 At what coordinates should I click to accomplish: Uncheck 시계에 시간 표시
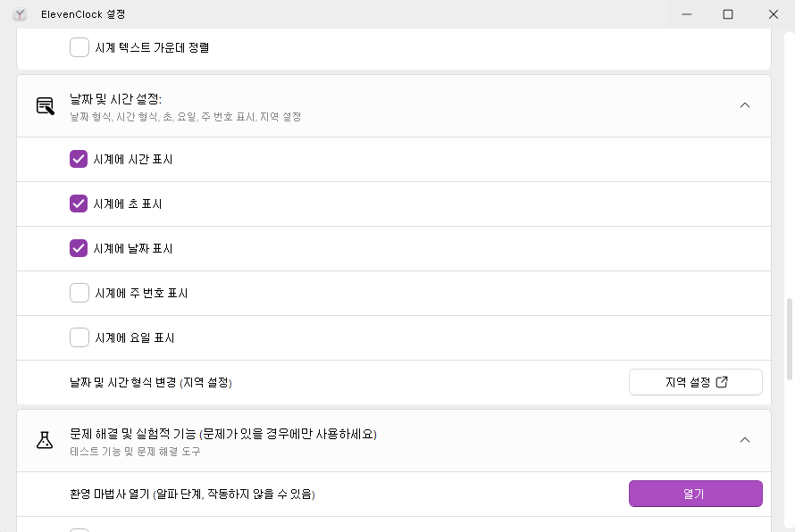point(79,159)
